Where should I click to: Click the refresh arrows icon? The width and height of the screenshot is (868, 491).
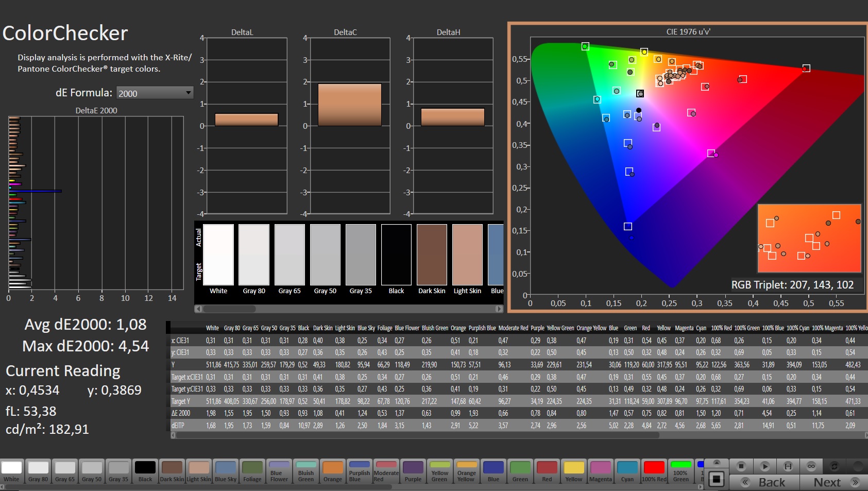click(x=835, y=466)
